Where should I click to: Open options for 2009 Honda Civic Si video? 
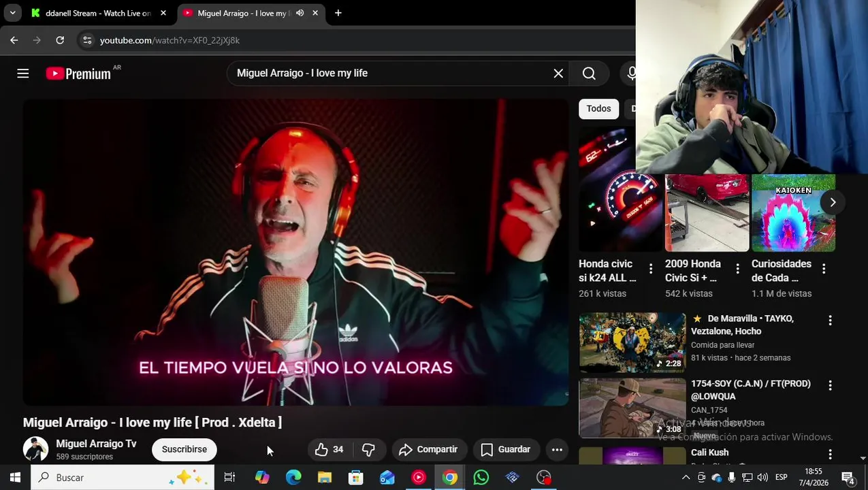coord(737,269)
